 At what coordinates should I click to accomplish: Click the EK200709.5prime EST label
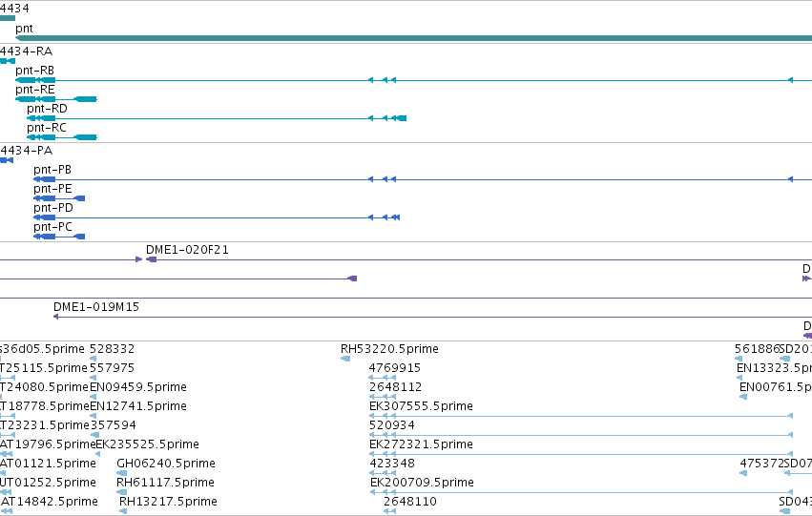422,483
